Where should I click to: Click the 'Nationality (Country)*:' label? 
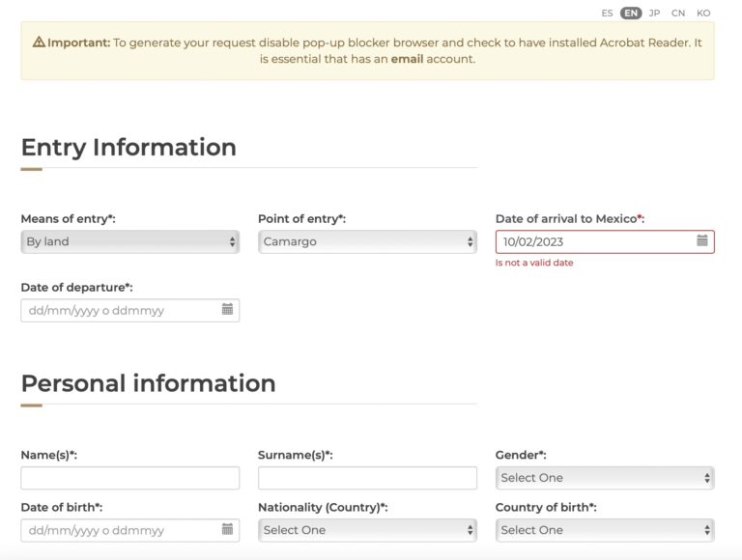(x=323, y=507)
